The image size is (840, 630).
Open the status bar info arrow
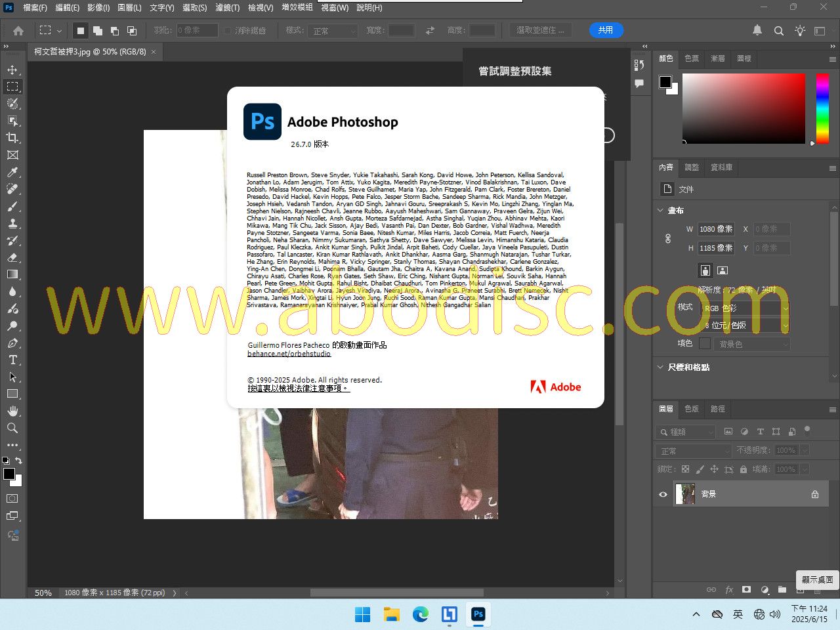tap(175, 593)
